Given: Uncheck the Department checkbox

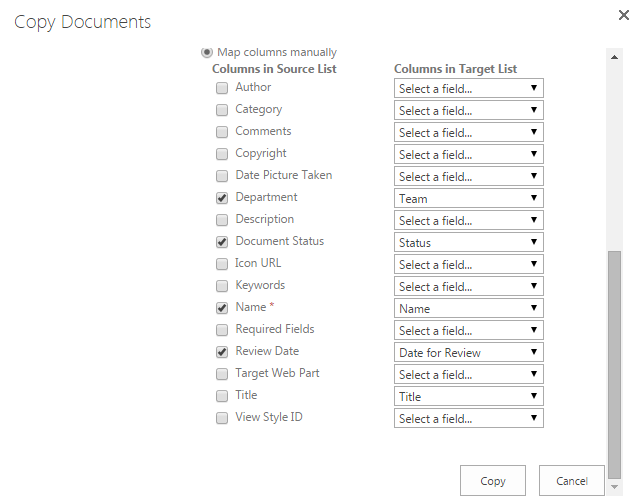Looking at the screenshot, I should pyautogui.click(x=222, y=198).
